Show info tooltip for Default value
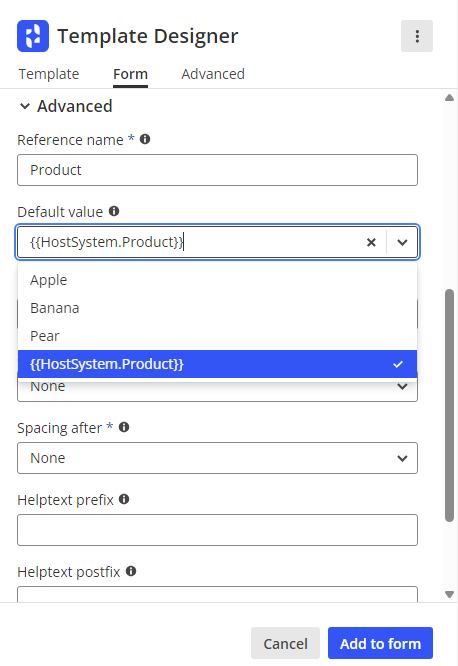458x666 pixels. 114,211
